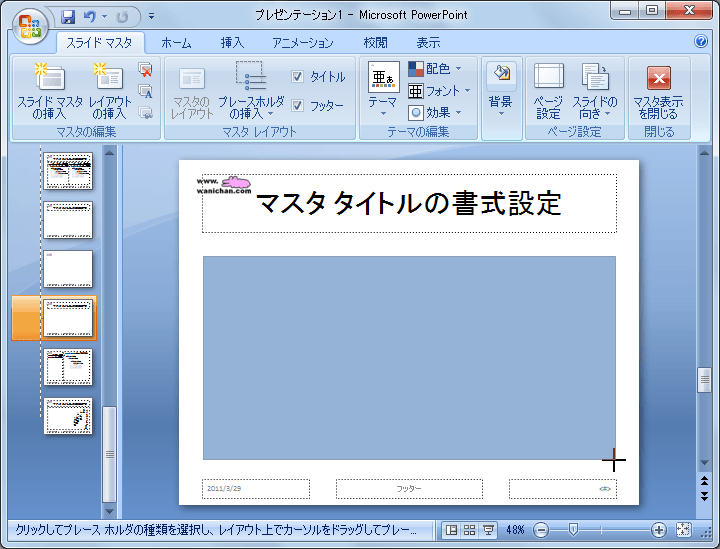720x549 pixels.
Task: Open the 効果 effects dropdown
Action: coord(434,112)
